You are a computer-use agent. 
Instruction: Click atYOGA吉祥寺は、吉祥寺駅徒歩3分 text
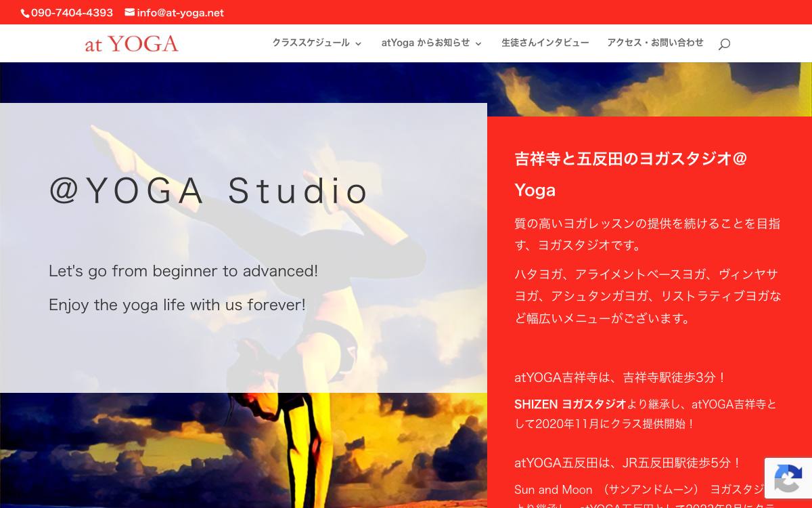coord(621,377)
